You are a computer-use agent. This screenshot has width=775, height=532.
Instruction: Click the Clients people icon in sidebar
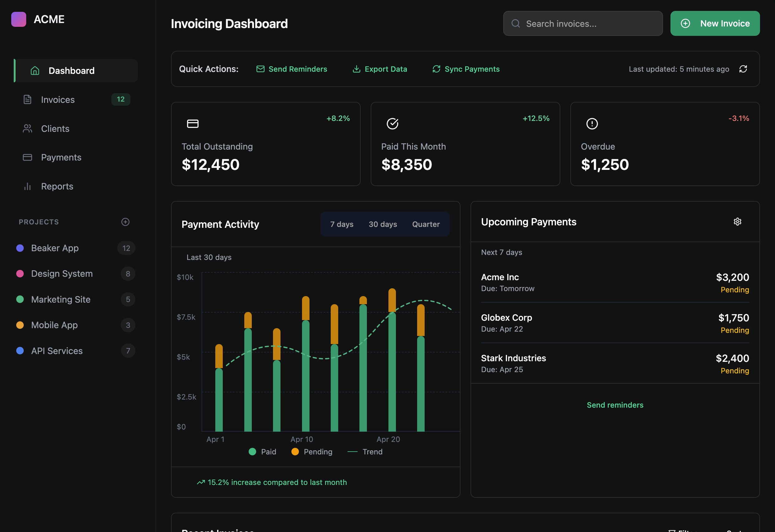pos(27,128)
